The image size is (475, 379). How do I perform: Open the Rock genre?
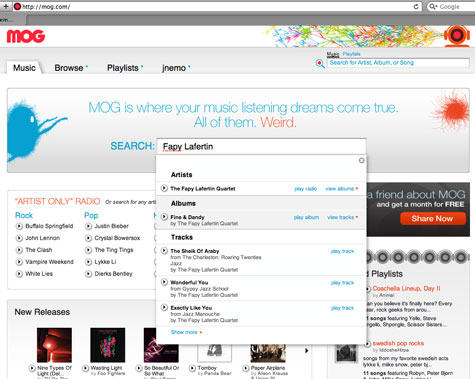24,215
